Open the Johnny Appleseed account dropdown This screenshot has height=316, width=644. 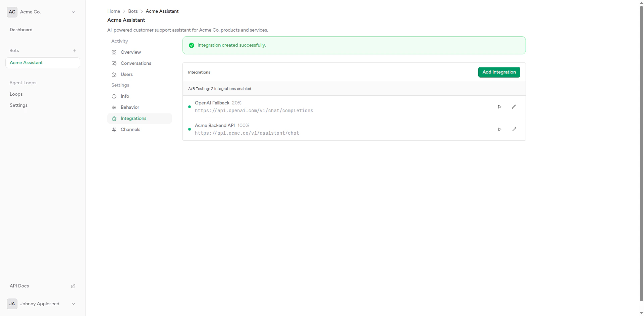(73, 304)
